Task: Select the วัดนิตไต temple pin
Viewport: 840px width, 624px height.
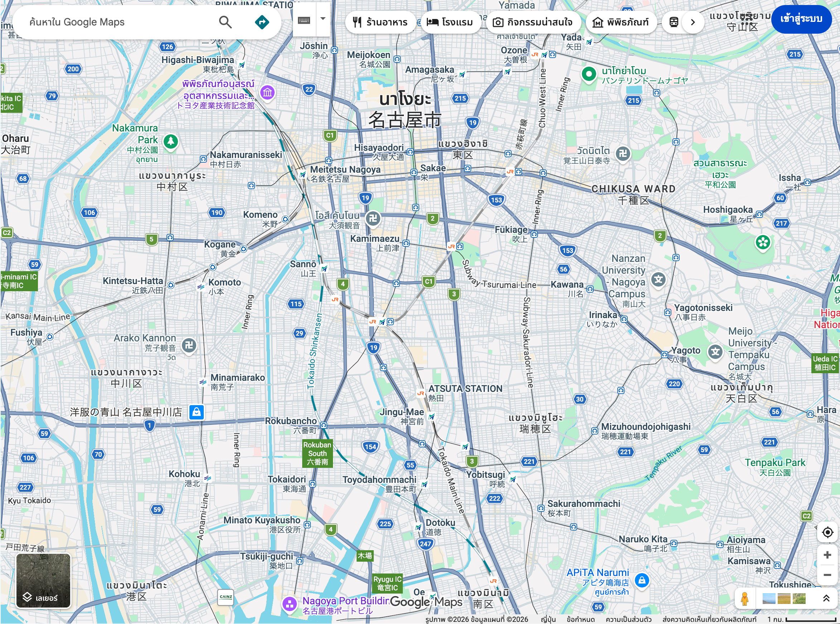Action: (623, 154)
